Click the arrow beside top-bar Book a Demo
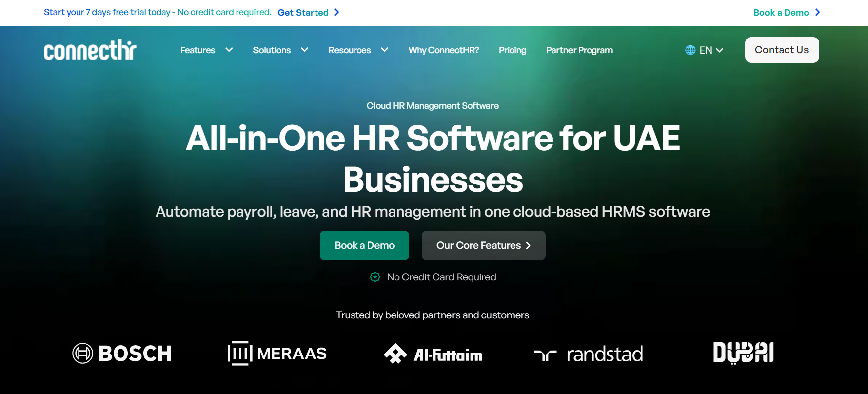The height and width of the screenshot is (394, 868). pos(817,12)
